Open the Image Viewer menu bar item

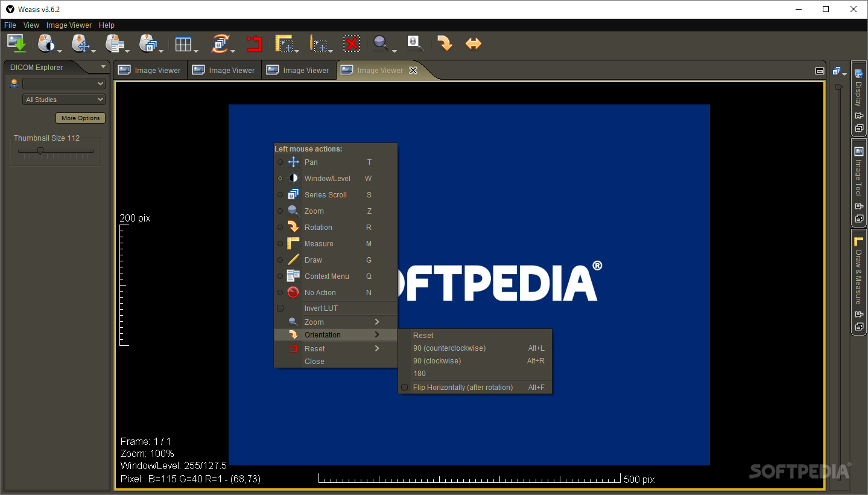[69, 25]
